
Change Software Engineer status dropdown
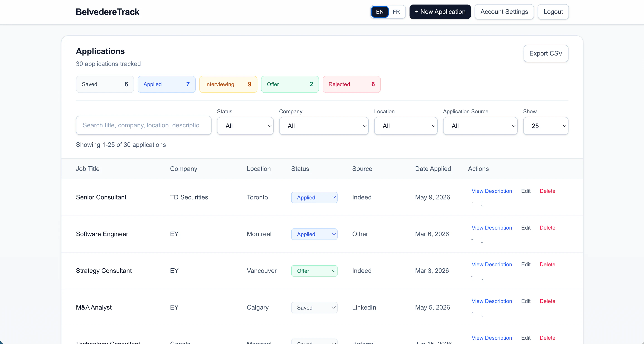click(314, 234)
